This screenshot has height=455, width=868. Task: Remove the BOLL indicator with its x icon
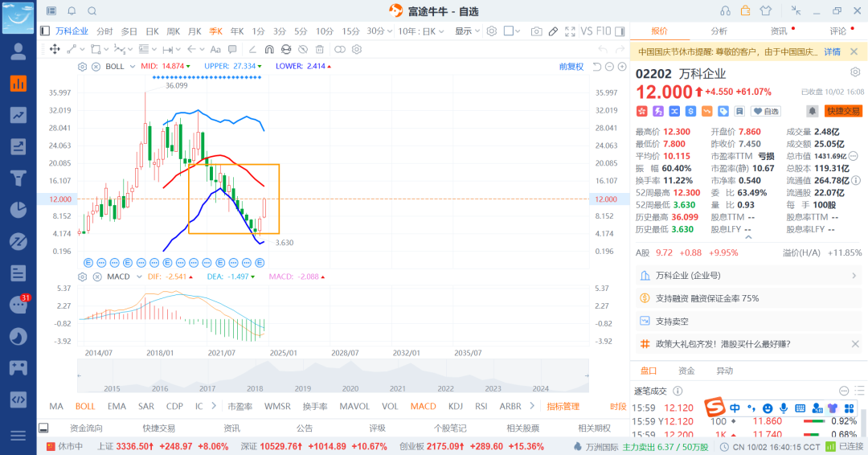pyautogui.click(x=96, y=67)
